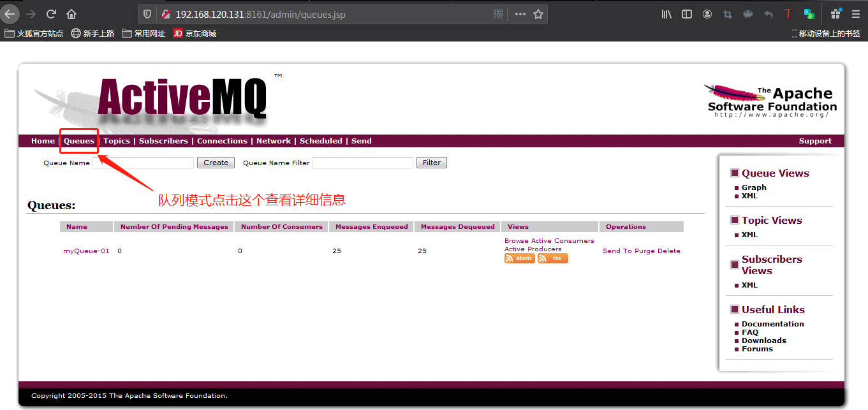This screenshot has width=868, height=410.
Task: Click the browser address bar URL
Action: click(x=260, y=14)
